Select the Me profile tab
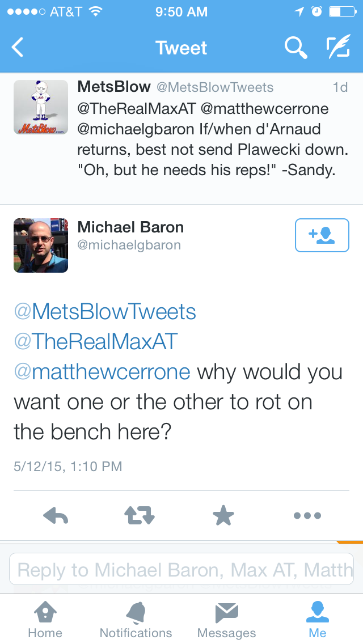Viewport: 363px width, 644px height. coord(318,620)
